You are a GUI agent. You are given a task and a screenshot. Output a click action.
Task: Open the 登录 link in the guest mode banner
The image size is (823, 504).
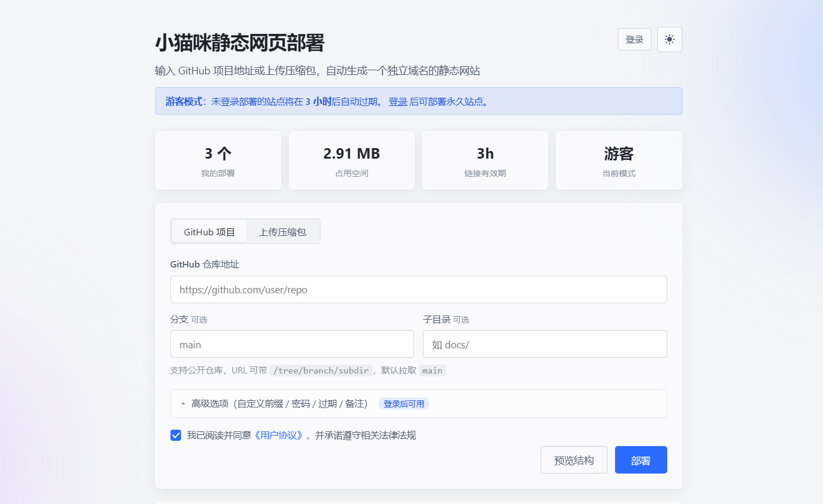[398, 101]
